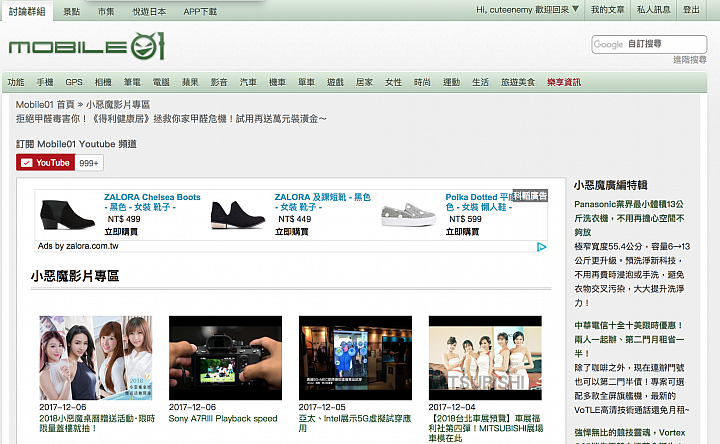Viewport: 720px width, 444px height.
Task: Open the 電腦 menu
Action: (x=161, y=82)
